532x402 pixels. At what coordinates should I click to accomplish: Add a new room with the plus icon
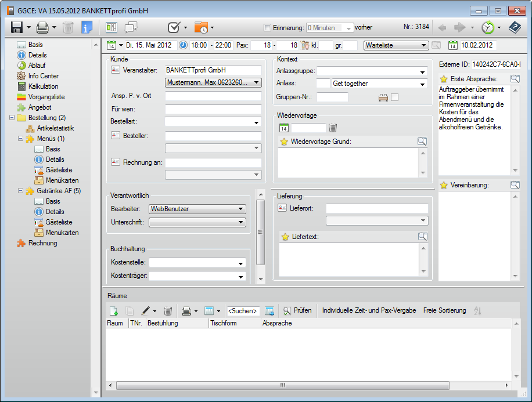pos(114,311)
